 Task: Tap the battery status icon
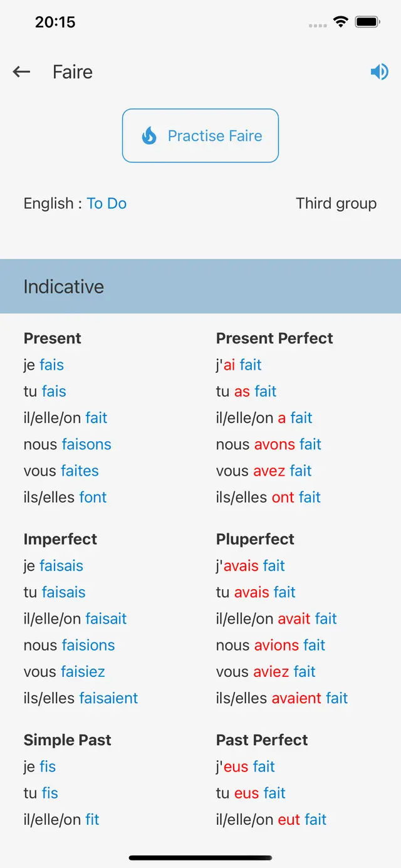pyautogui.click(x=367, y=22)
